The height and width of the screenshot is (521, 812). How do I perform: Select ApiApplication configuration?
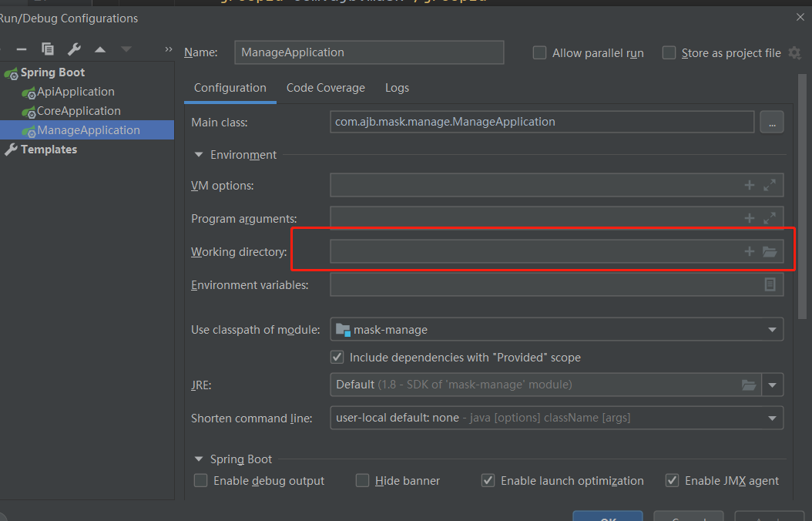click(75, 92)
